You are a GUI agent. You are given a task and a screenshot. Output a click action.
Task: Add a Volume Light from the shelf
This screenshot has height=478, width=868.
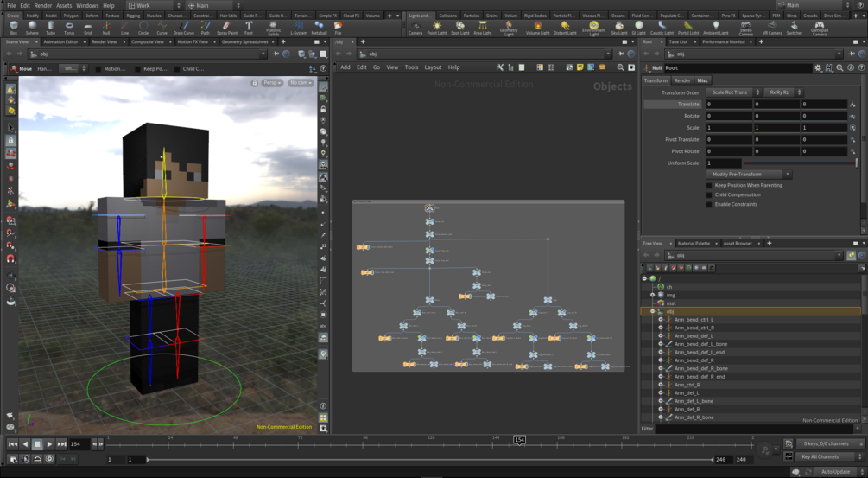pyautogui.click(x=537, y=28)
